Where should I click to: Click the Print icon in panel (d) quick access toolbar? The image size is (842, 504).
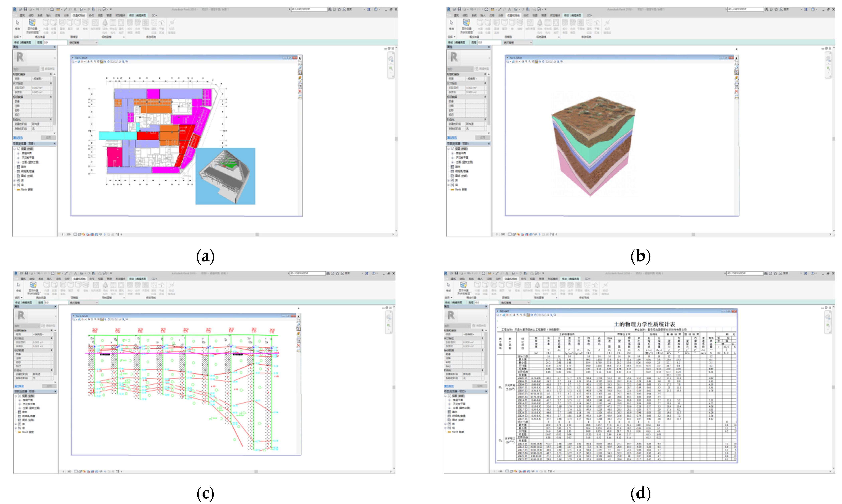tap(484, 273)
